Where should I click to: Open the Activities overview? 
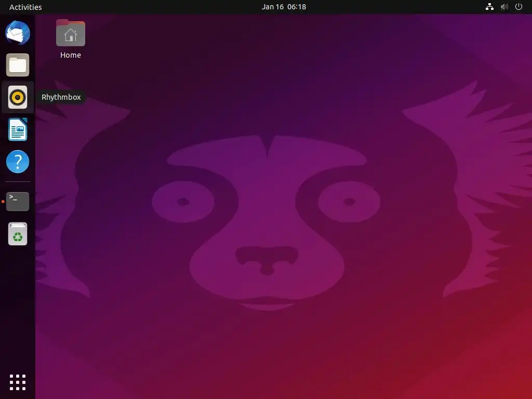25,7
